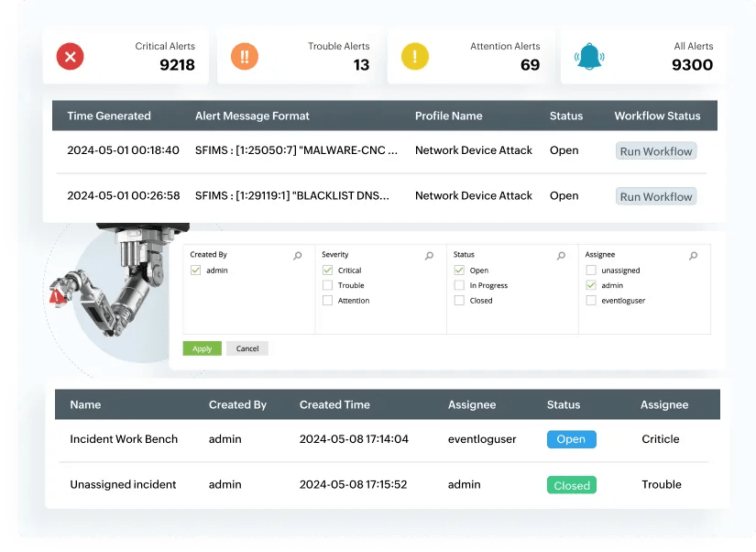This screenshot has width=756, height=552.
Task: Click created time 2024-05-08 17:15:52
Action: click(353, 484)
